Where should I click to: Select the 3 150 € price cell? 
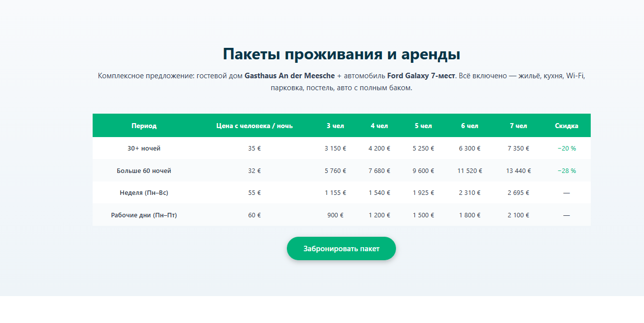tap(335, 148)
